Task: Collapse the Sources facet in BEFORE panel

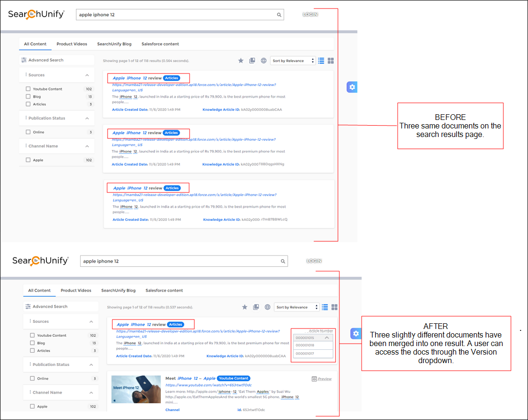Action: (87, 75)
